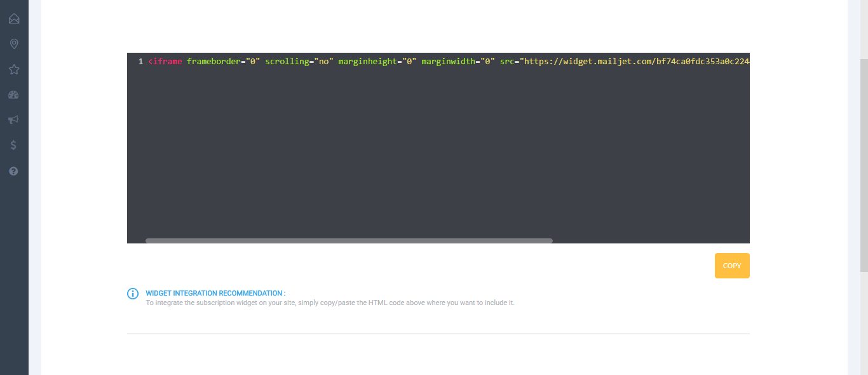868x375 pixels.
Task: Click line number 1 in code gutter
Action: [x=140, y=62]
